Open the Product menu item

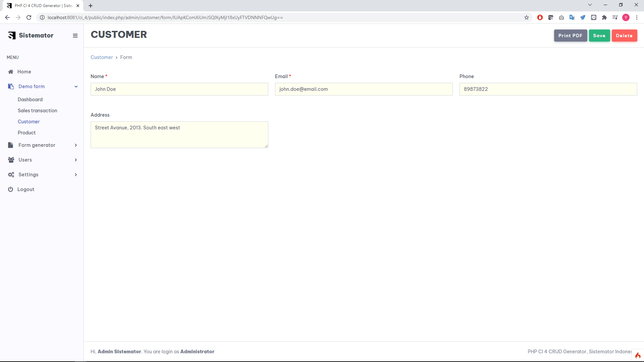[x=27, y=133]
